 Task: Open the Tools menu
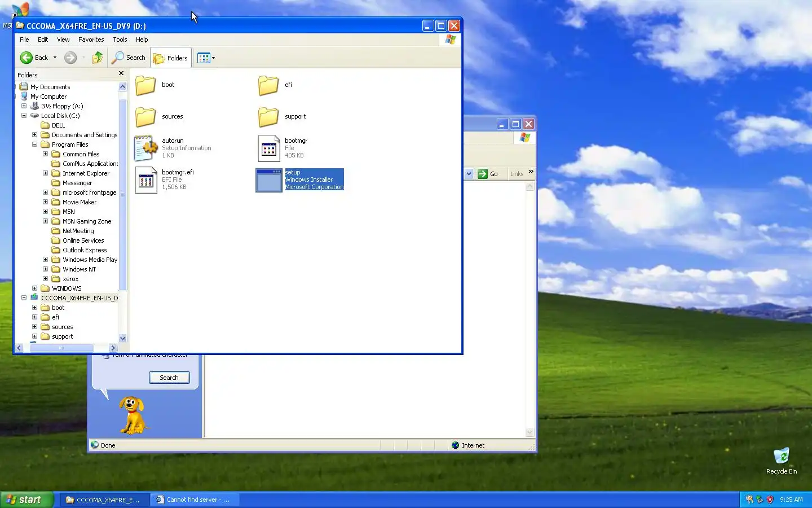[x=120, y=40]
